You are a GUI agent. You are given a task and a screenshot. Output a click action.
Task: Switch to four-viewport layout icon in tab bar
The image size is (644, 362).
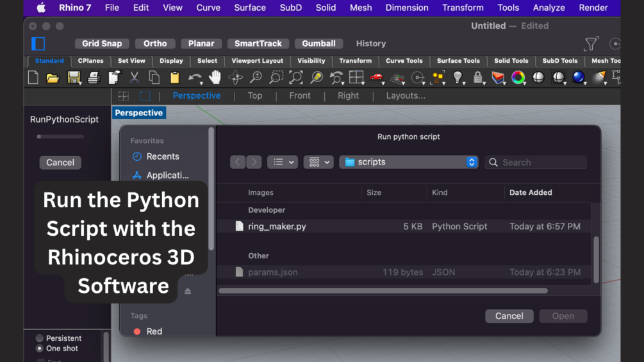click(x=123, y=96)
